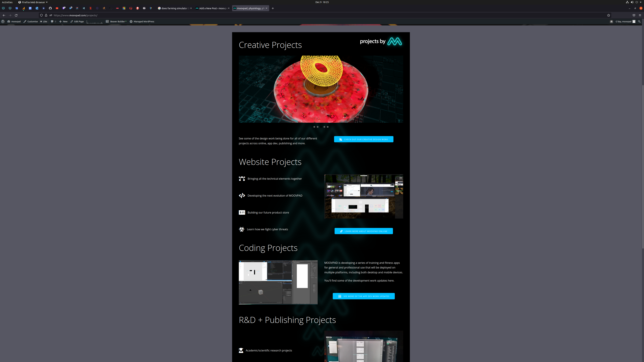Click Edit Page in admin bar
644x362 pixels.
(77, 21)
